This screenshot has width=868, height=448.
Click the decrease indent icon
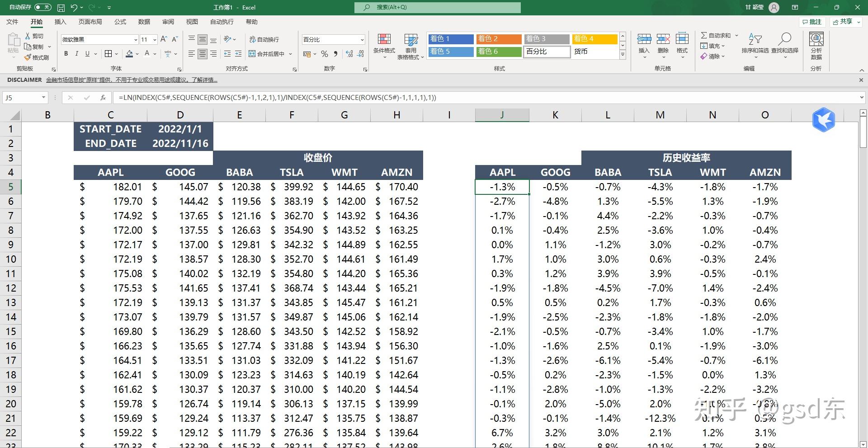(x=227, y=54)
